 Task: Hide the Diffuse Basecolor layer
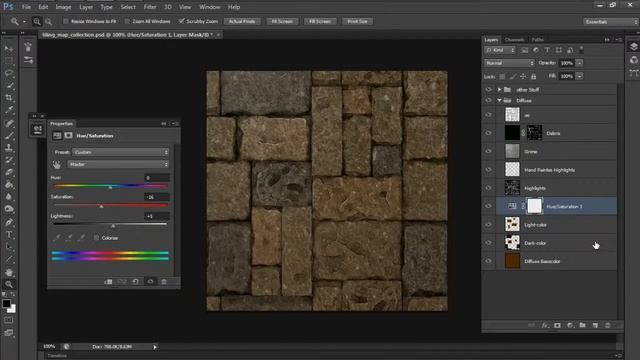(489, 261)
